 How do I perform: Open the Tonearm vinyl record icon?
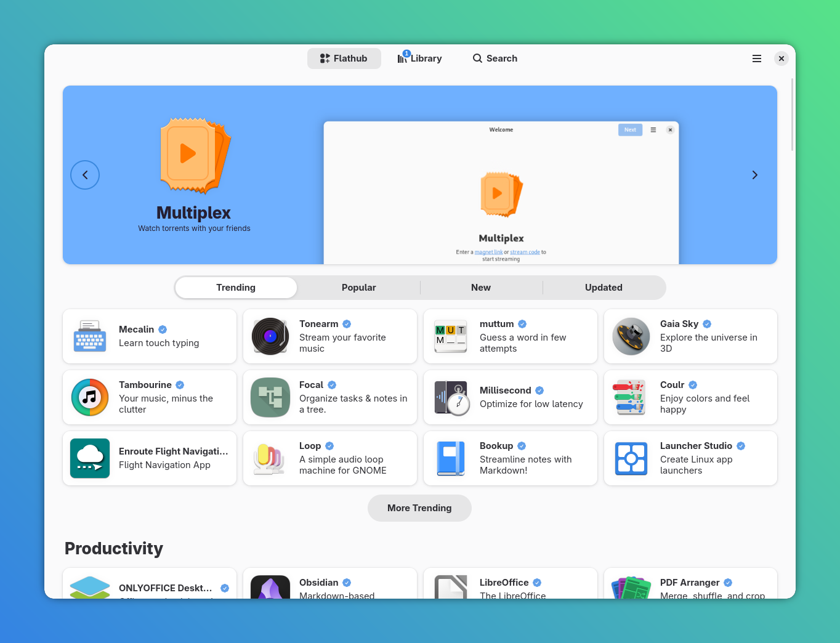point(270,336)
